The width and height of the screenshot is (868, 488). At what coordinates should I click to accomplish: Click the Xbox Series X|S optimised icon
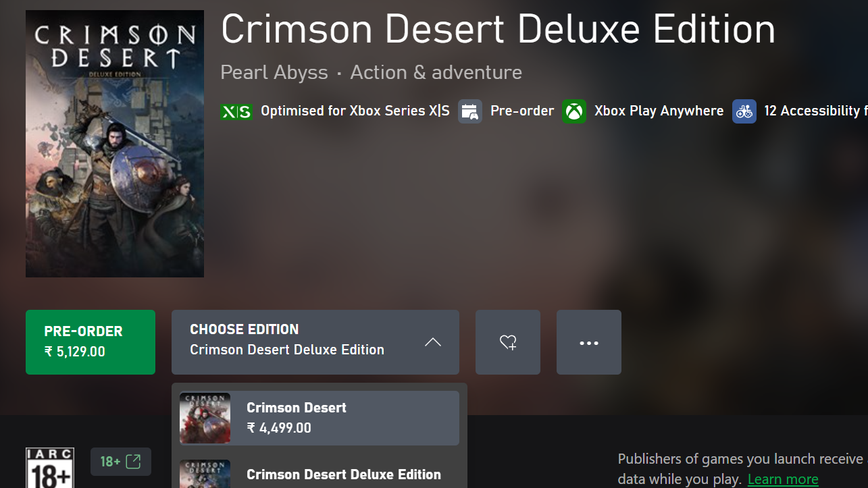(x=236, y=111)
